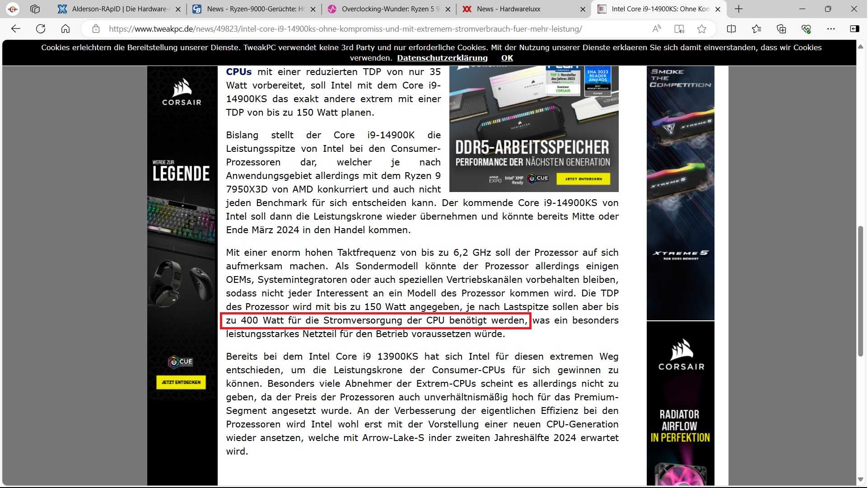The image size is (868, 488).
Task: Add this page to favorites star
Action: [701, 29]
